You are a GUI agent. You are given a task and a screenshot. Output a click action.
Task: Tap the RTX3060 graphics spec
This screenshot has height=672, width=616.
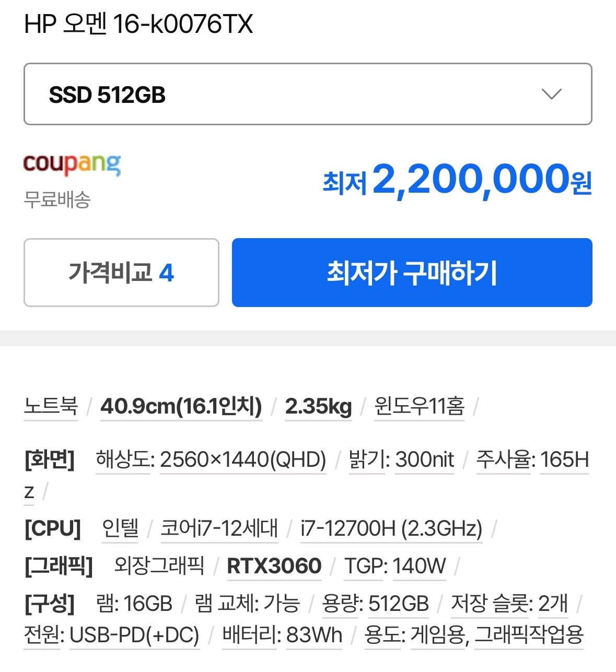(274, 566)
